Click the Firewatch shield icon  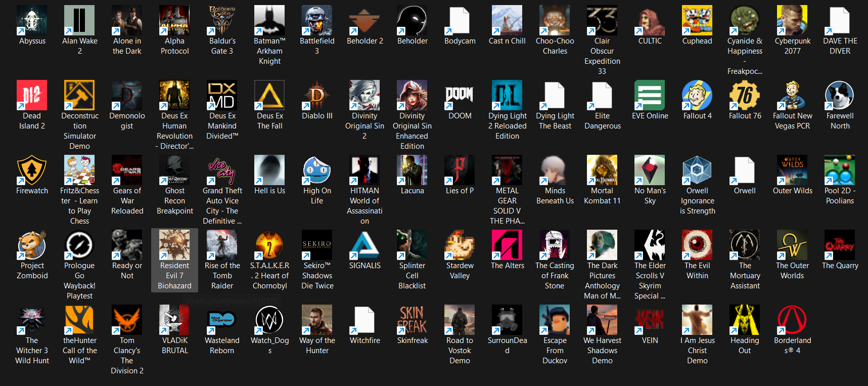tap(32, 170)
